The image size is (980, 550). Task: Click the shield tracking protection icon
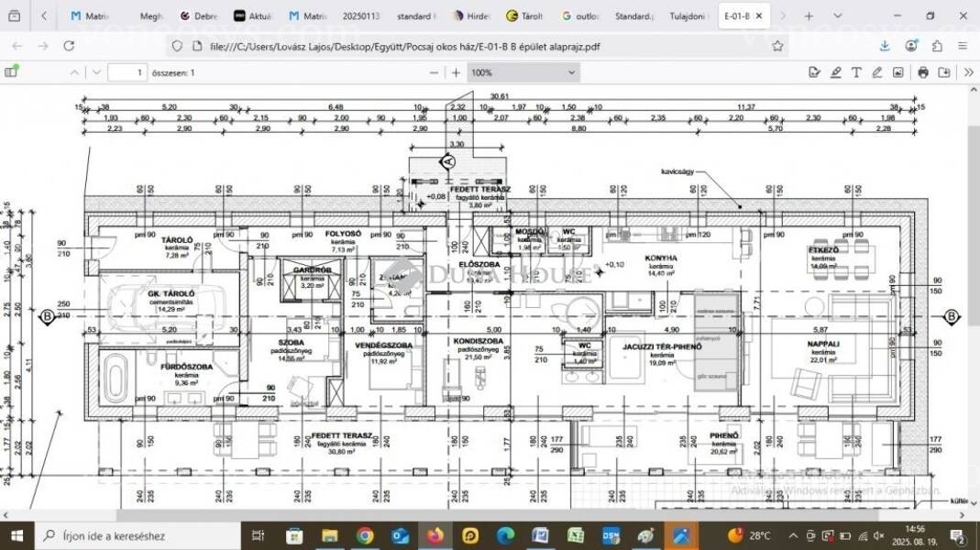click(177, 46)
